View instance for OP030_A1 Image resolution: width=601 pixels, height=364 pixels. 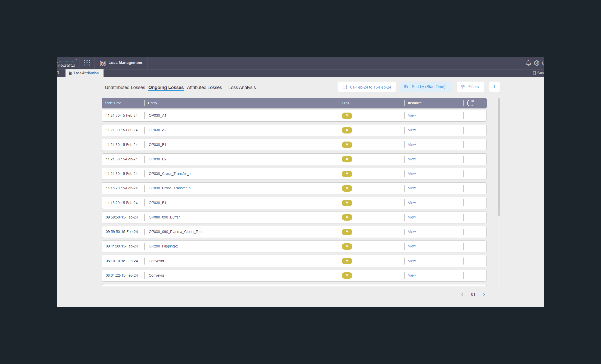click(412, 116)
